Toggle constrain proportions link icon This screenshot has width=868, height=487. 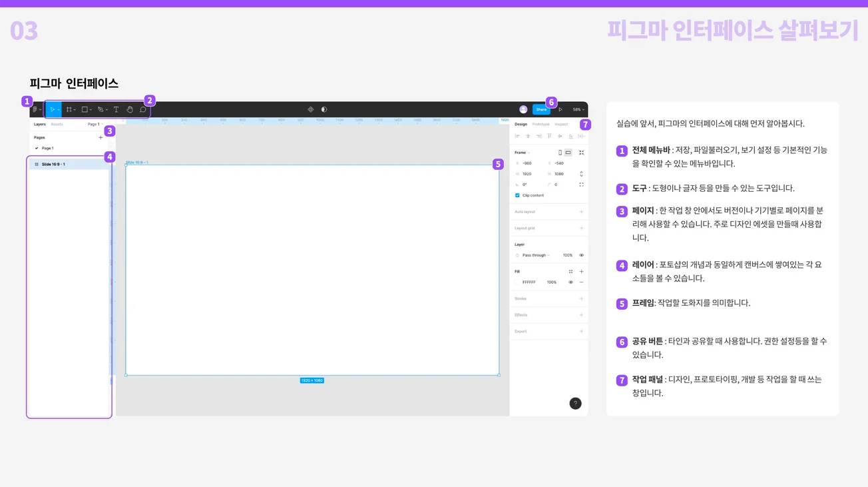tap(581, 174)
